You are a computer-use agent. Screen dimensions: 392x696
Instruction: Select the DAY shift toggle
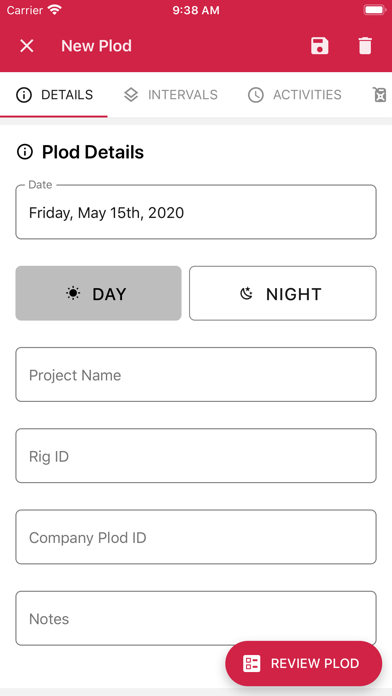(99, 293)
